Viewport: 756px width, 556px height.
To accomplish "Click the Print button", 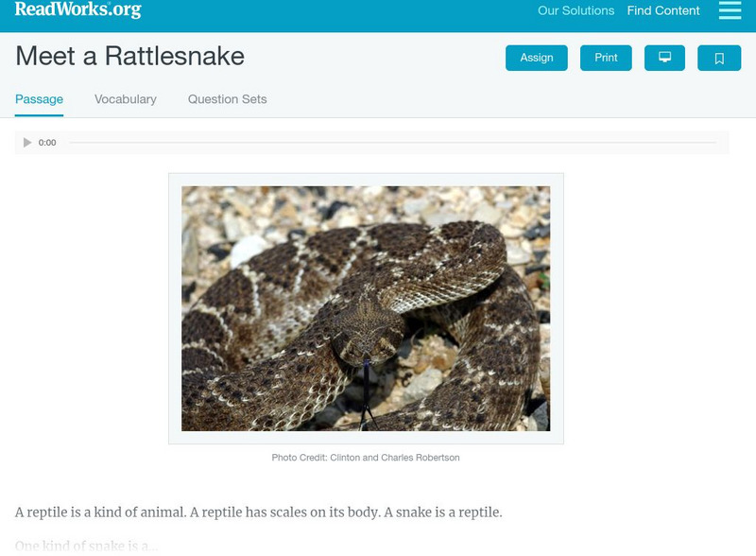I will point(606,58).
